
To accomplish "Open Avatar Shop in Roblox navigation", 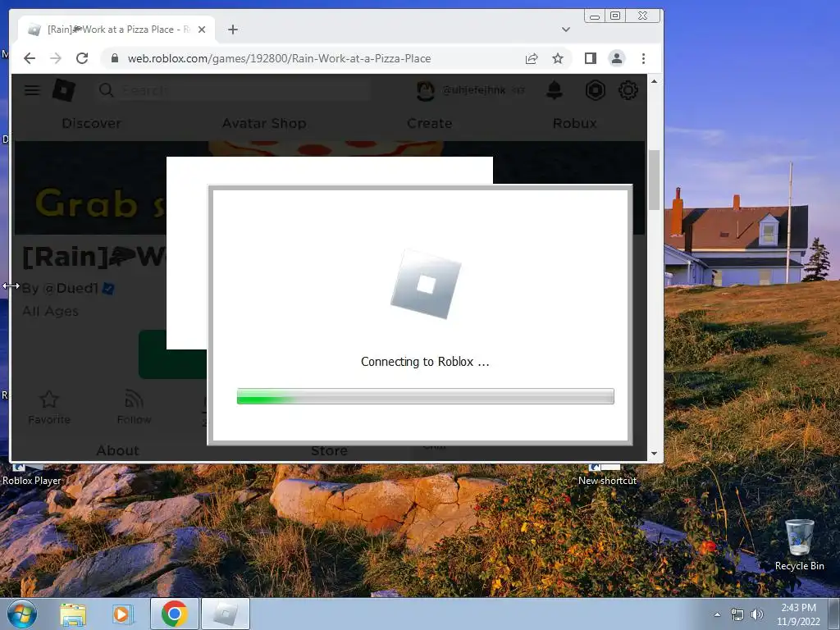I will point(264,123).
